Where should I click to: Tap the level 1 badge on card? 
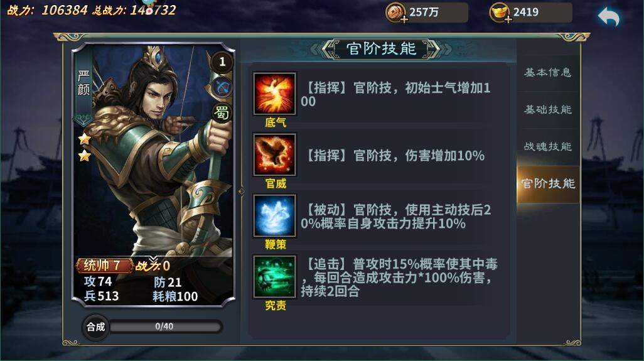pyautogui.click(x=222, y=62)
